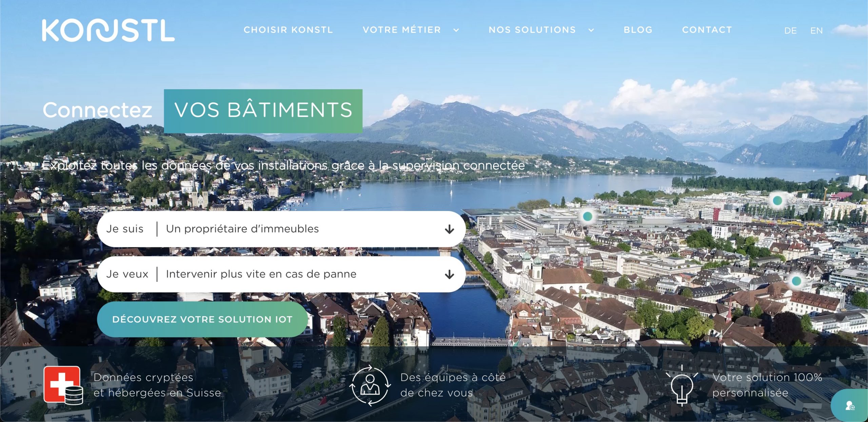Select the Swiss flag database icon
The image size is (868, 422).
tap(63, 385)
